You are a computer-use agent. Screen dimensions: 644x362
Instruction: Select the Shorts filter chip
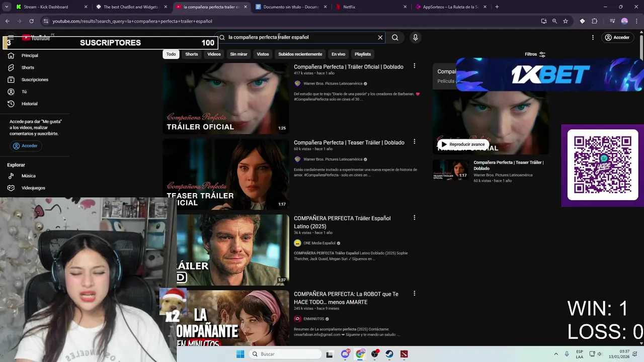(192, 54)
